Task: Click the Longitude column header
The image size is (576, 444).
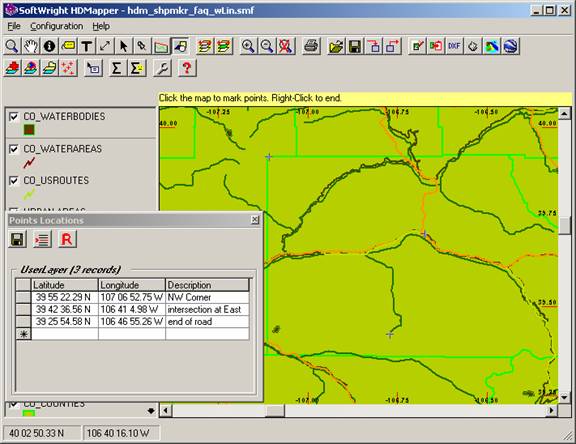Action: click(132, 285)
